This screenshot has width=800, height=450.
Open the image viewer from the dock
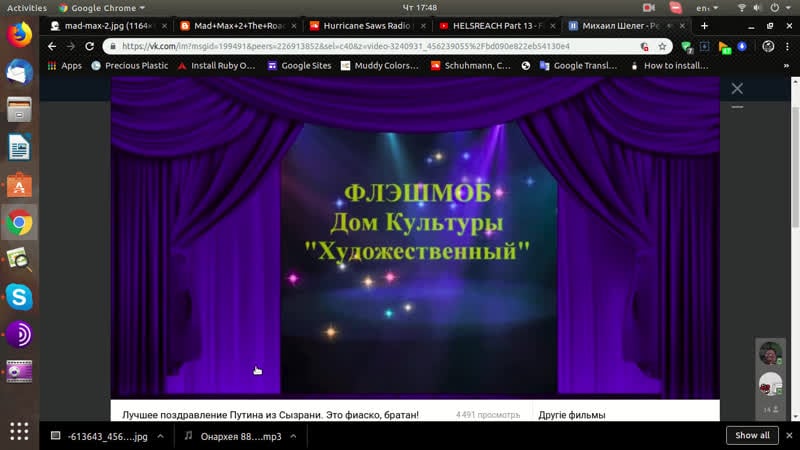click(x=19, y=260)
